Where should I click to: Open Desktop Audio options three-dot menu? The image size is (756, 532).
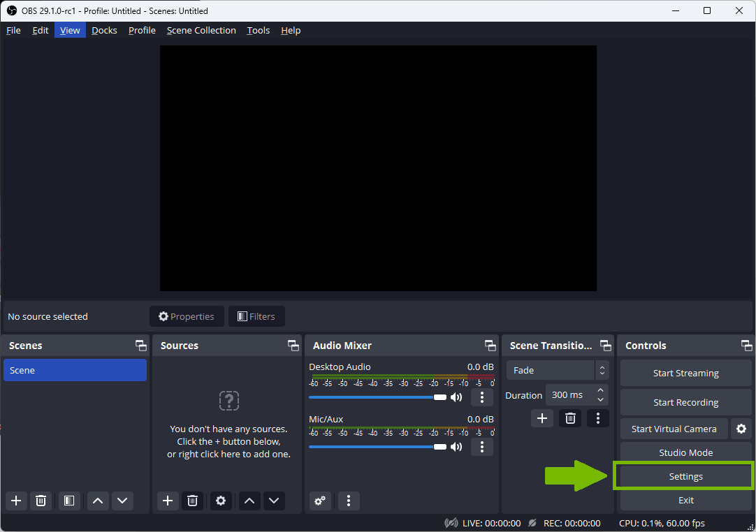pyautogui.click(x=481, y=397)
